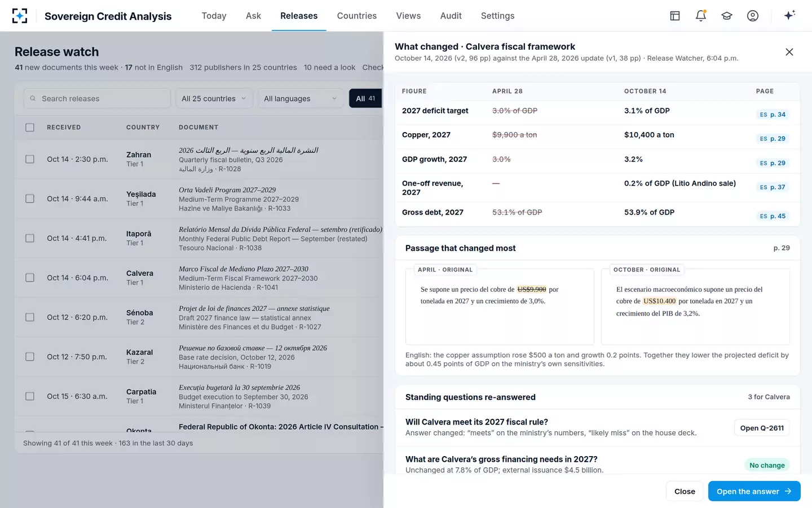Focus the Search releases field
The height and width of the screenshot is (508, 812).
97,98
